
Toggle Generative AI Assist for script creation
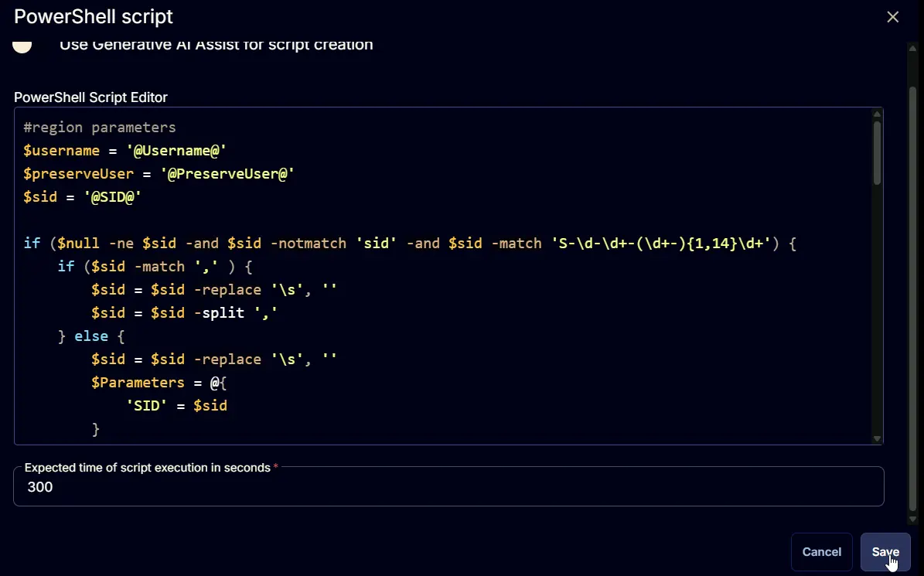coord(22,46)
